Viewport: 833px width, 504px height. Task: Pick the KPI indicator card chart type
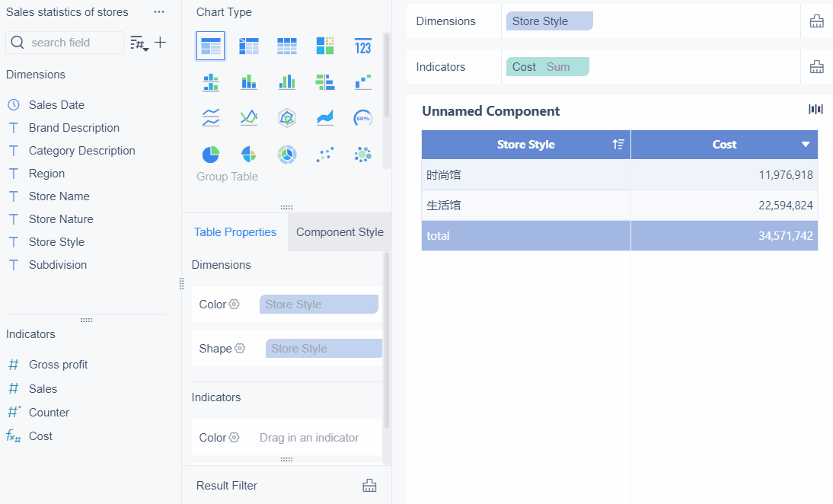point(362,46)
